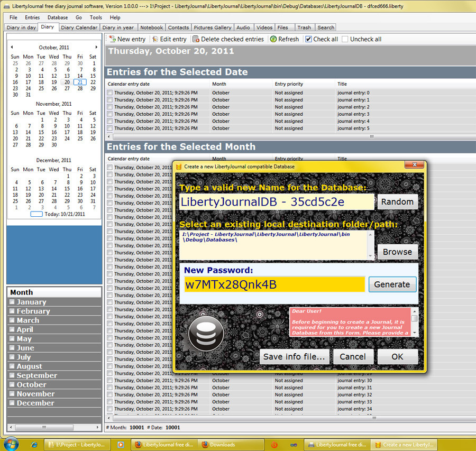Expand the December month group

tap(12, 403)
